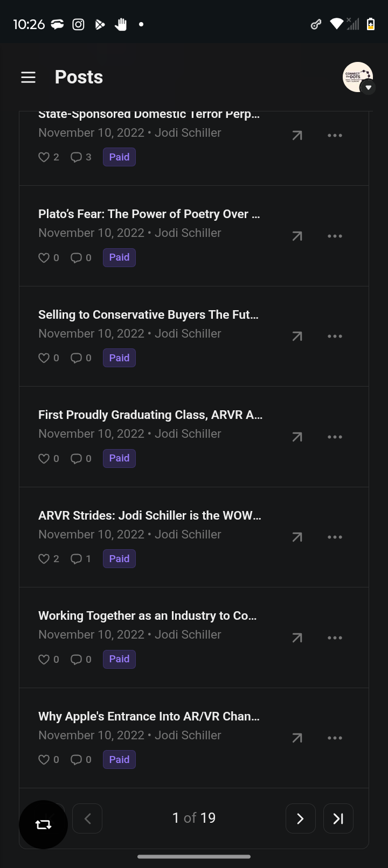This screenshot has width=388, height=868.
Task: Go to previous page of posts
Action: tap(87, 818)
